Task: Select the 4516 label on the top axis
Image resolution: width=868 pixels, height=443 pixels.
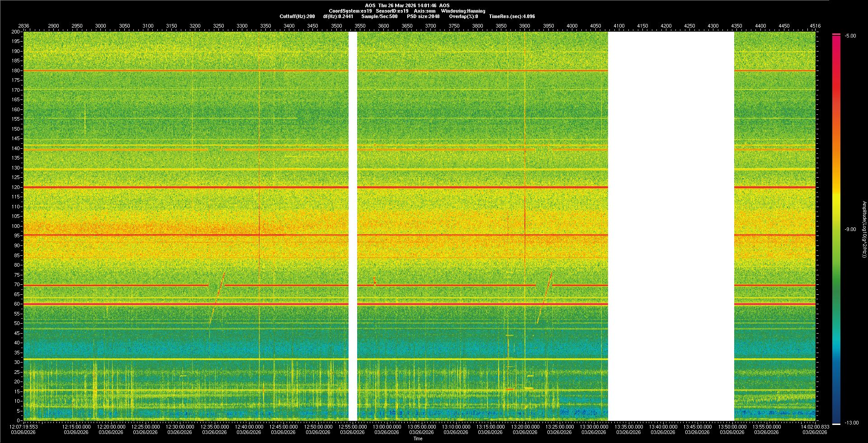Action: [815, 26]
